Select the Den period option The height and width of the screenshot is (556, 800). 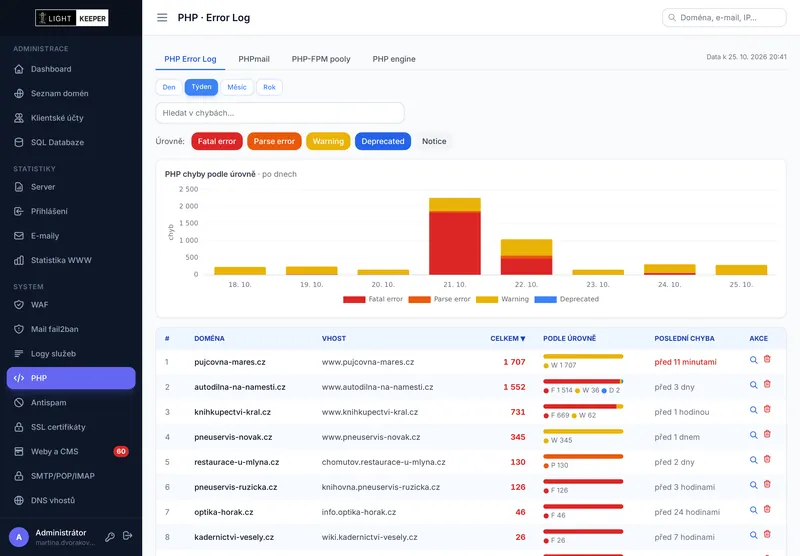point(169,87)
